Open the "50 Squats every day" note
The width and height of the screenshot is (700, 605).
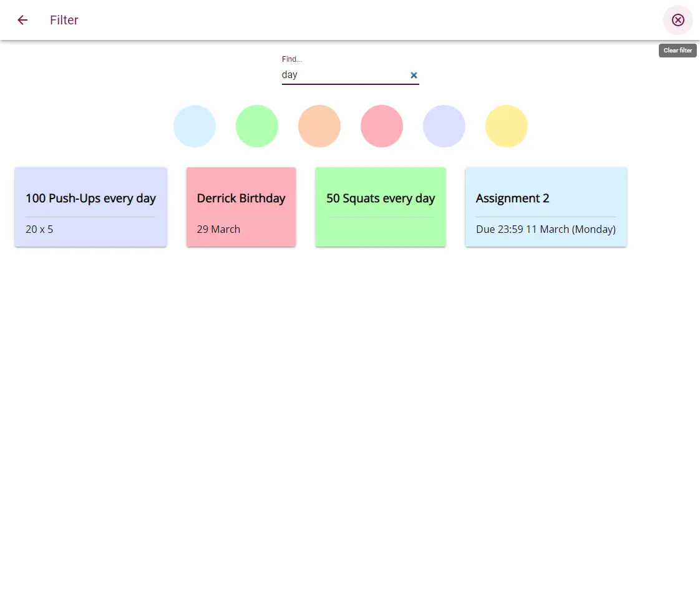(381, 199)
